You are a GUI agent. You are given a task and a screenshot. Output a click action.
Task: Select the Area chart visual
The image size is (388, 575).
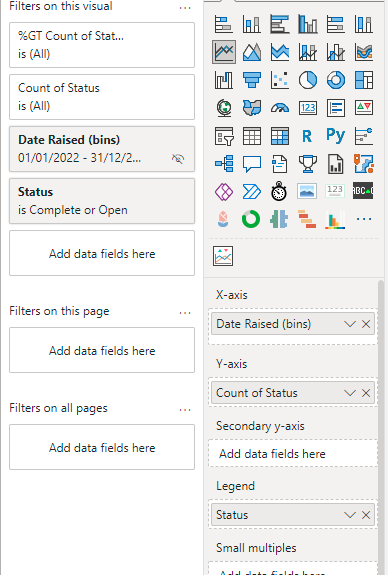[252, 52]
